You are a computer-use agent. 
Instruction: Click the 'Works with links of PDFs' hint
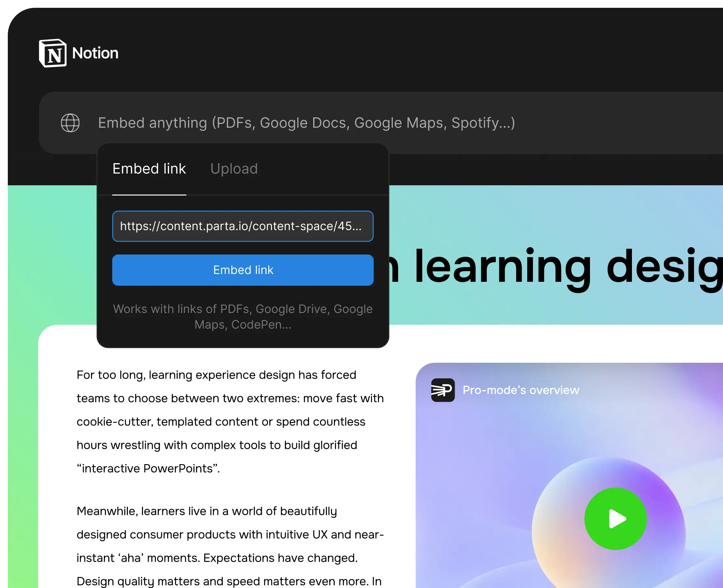click(x=243, y=309)
